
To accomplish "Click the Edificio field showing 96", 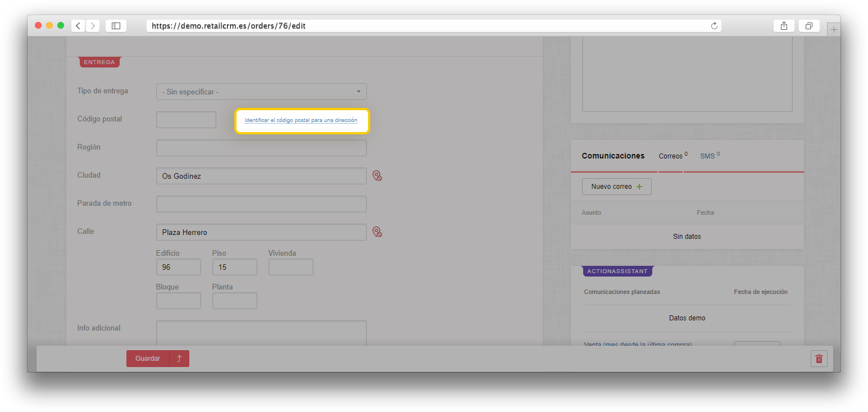I will click(179, 267).
